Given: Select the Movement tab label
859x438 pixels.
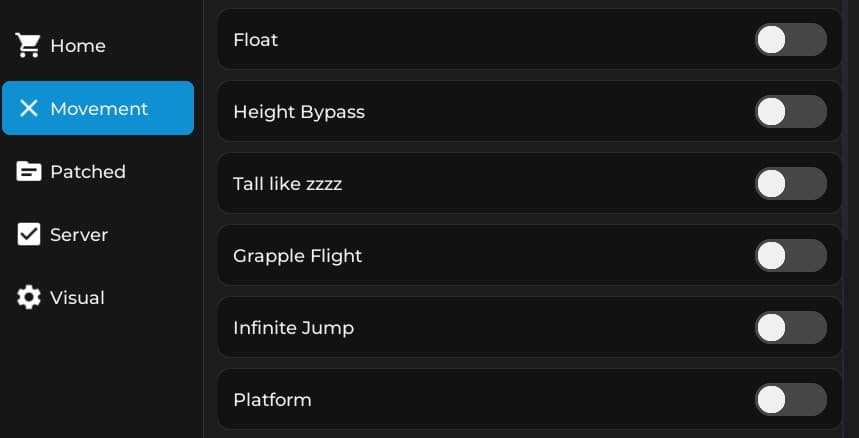Looking at the screenshot, I should pyautogui.click(x=99, y=109).
